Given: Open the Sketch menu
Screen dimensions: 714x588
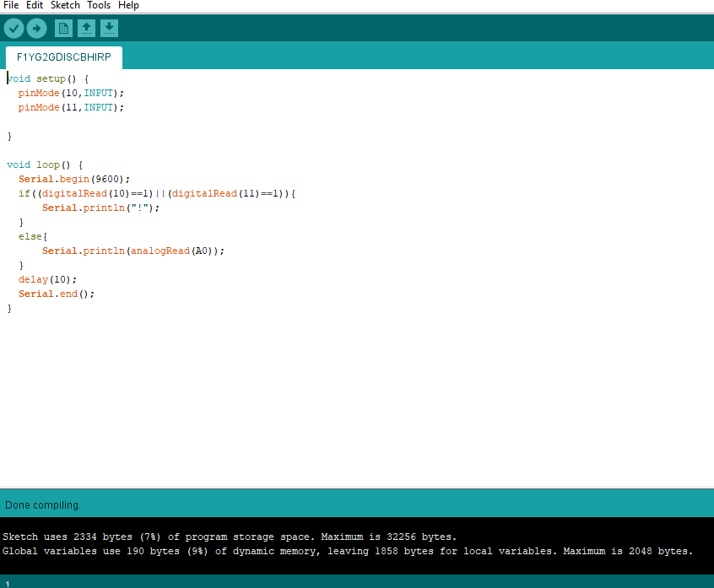Looking at the screenshot, I should [65, 5].
